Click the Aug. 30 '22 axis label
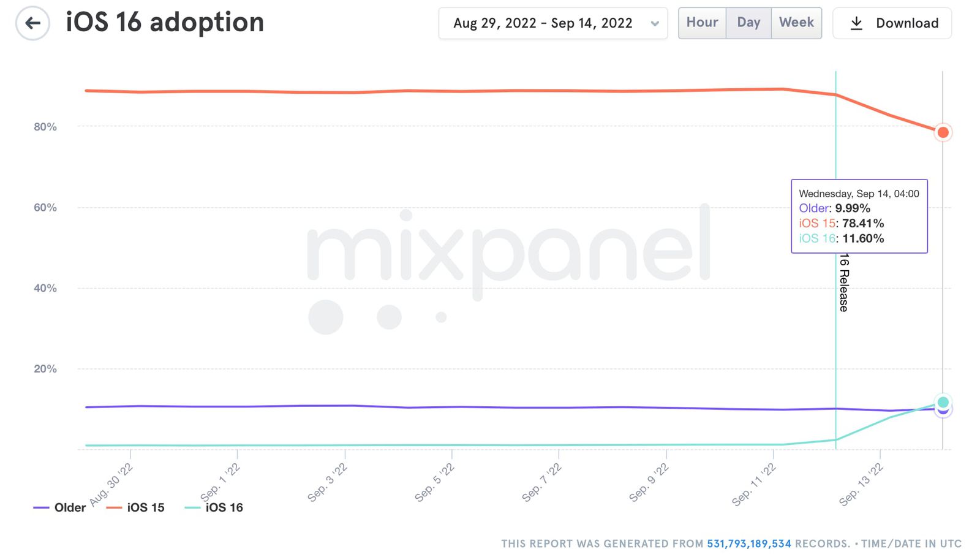The image size is (980, 557). pos(111,485)
